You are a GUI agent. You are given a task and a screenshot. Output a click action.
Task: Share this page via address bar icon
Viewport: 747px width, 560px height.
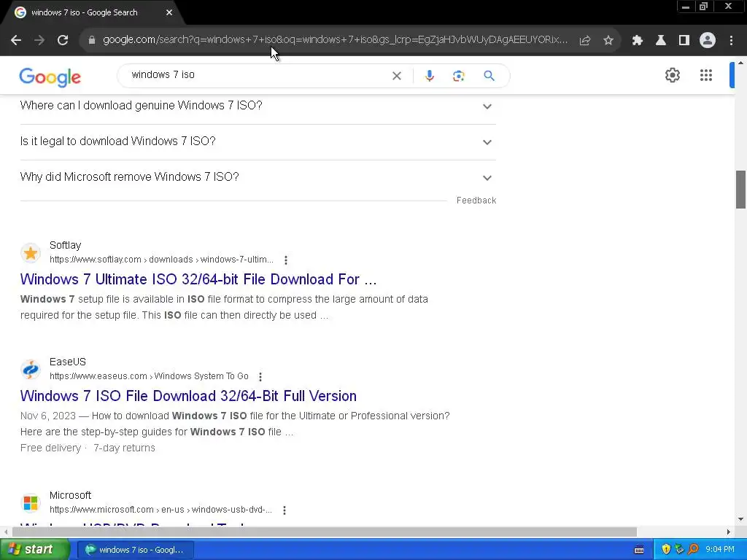tap(585, 41)
